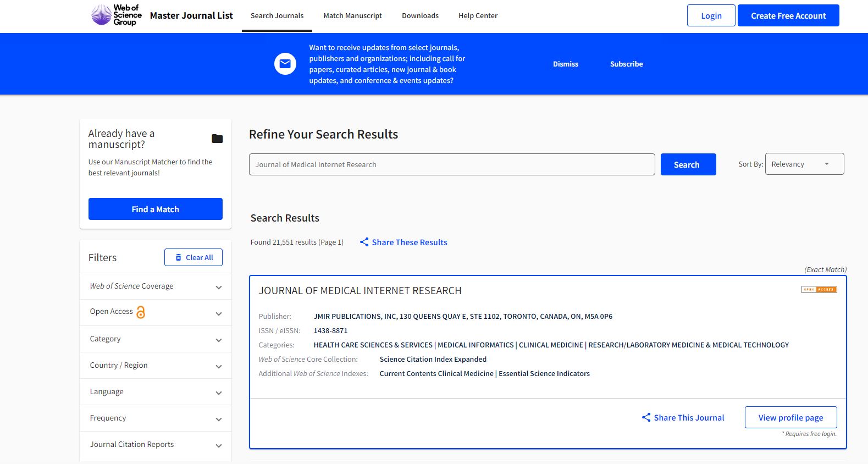Click the JMIR Publications publisher address
The width and height of the screenshot is (868, 464).
click(x=463, y=316)
